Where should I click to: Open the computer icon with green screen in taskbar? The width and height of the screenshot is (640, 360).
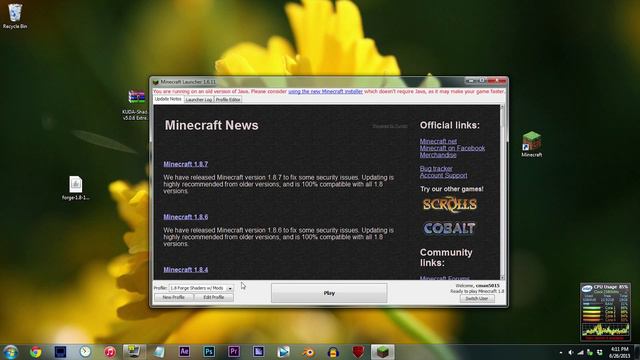(x=134, y=352)
